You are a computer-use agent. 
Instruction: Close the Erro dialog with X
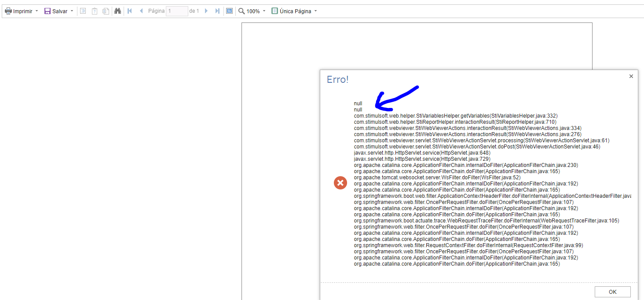(631, 76)
